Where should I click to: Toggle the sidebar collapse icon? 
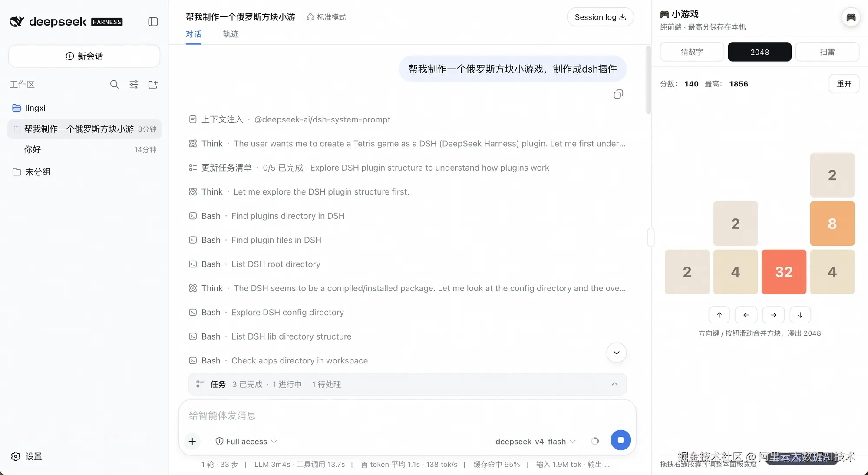(x=153, y=22)
